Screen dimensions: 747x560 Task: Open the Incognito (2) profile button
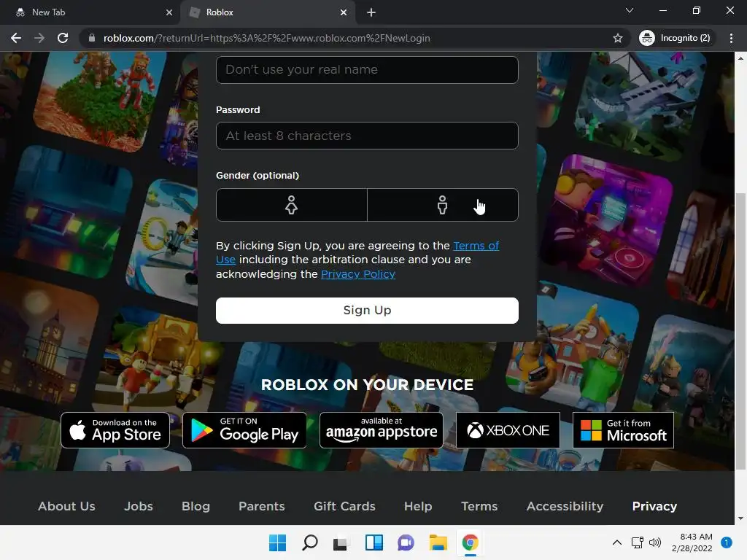coord(675,38)
